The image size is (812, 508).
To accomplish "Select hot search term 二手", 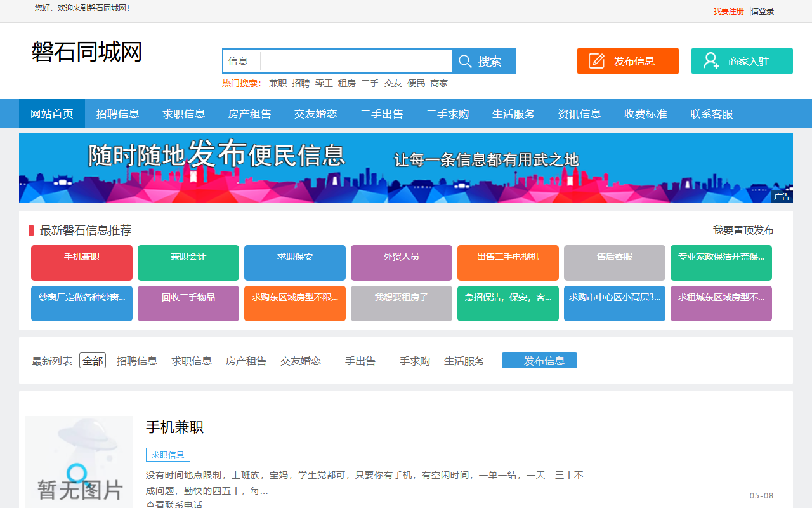I will pyautogui.click(x=370, y=83).
